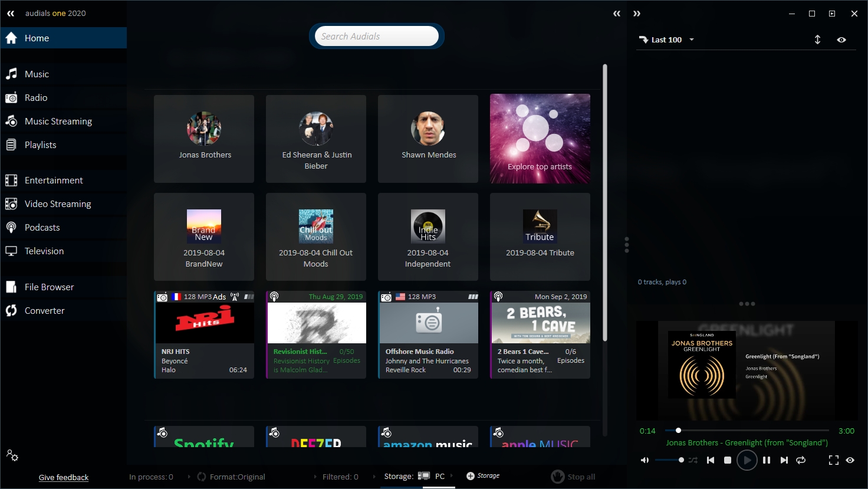Focus the Search Audials field
This screenshot has height=489, width=868.
[x=376, y=36]
